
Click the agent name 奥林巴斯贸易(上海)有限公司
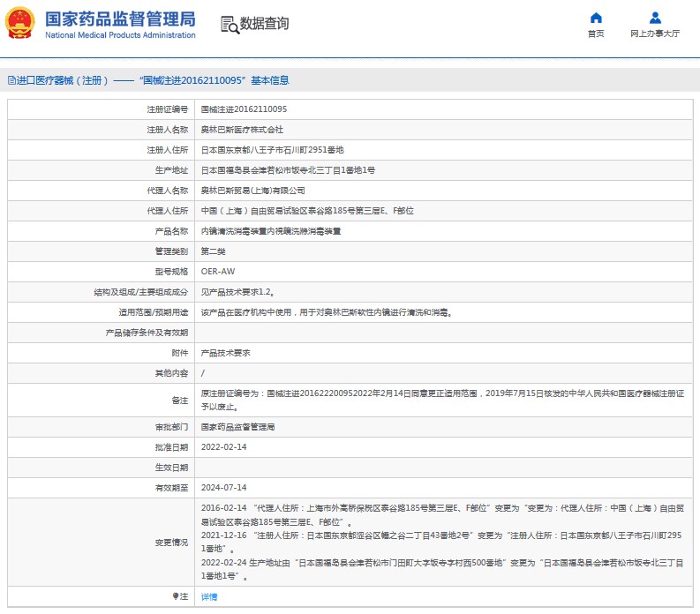(x=253, y=190)
